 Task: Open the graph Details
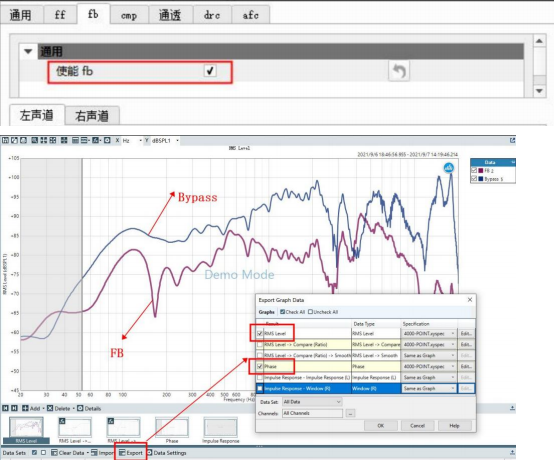[x=89, y=408]
